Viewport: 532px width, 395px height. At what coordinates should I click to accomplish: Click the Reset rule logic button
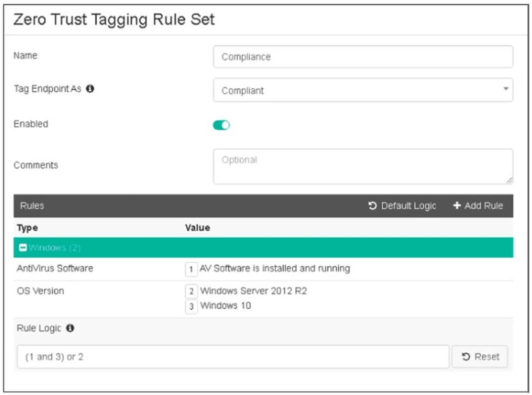pos(480,357)
